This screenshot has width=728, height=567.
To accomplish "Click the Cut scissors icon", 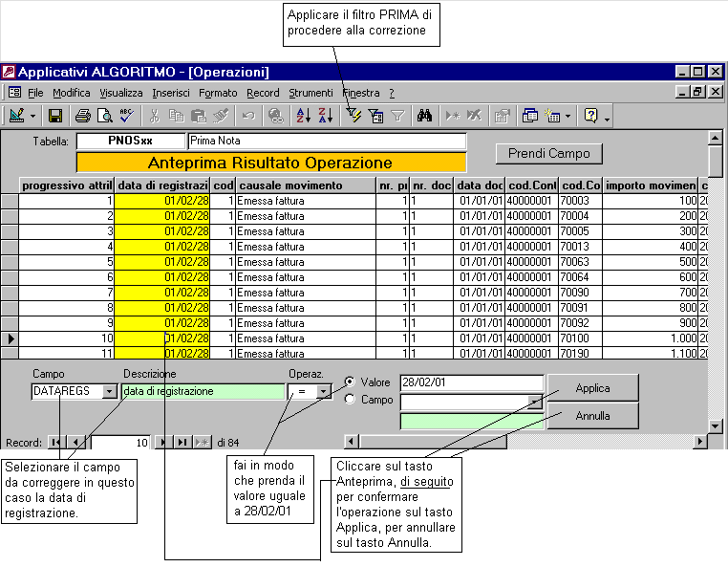I will tap(154, 116).
